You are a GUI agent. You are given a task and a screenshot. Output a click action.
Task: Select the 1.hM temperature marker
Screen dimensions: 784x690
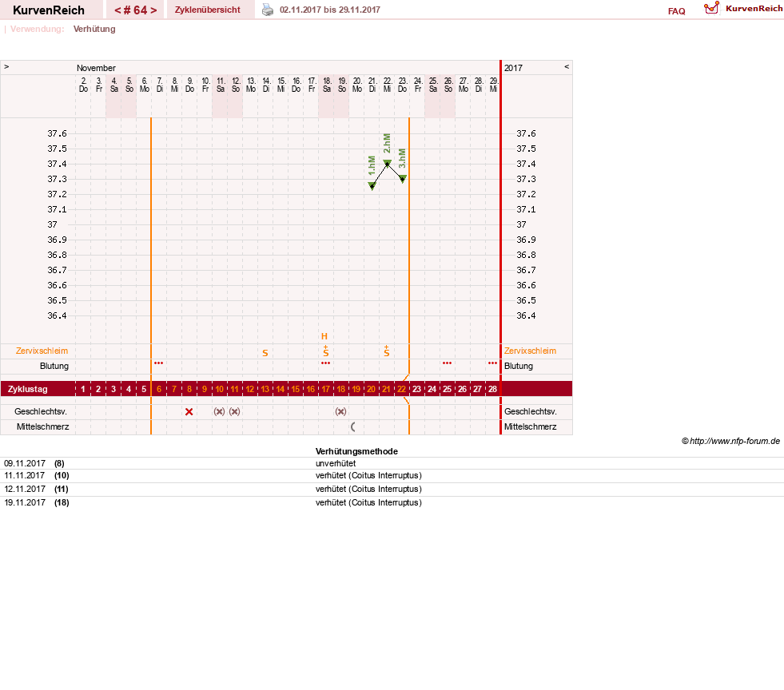(372, 186)
